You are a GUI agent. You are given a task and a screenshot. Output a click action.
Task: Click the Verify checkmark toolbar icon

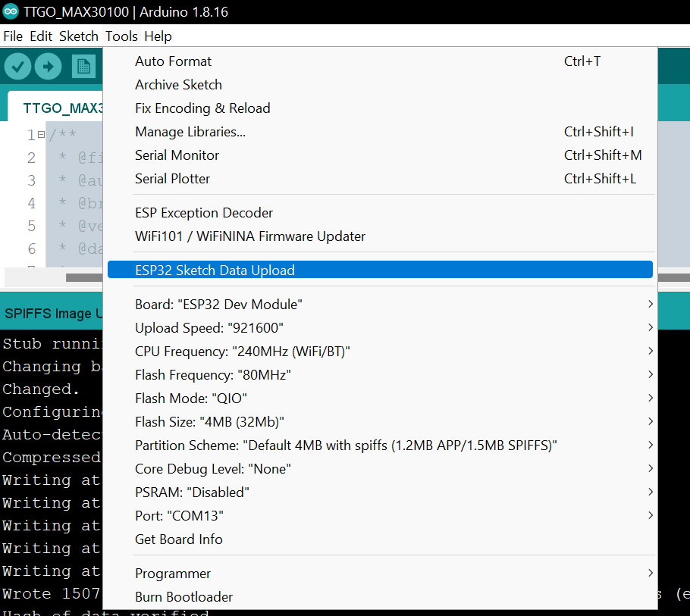pyautogui.click(x=17, y=67)
